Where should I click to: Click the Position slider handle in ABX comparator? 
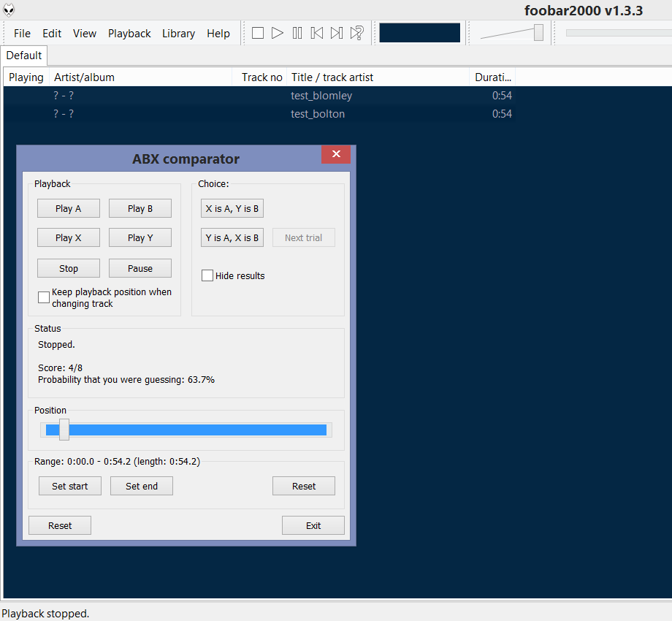point(64,430)
